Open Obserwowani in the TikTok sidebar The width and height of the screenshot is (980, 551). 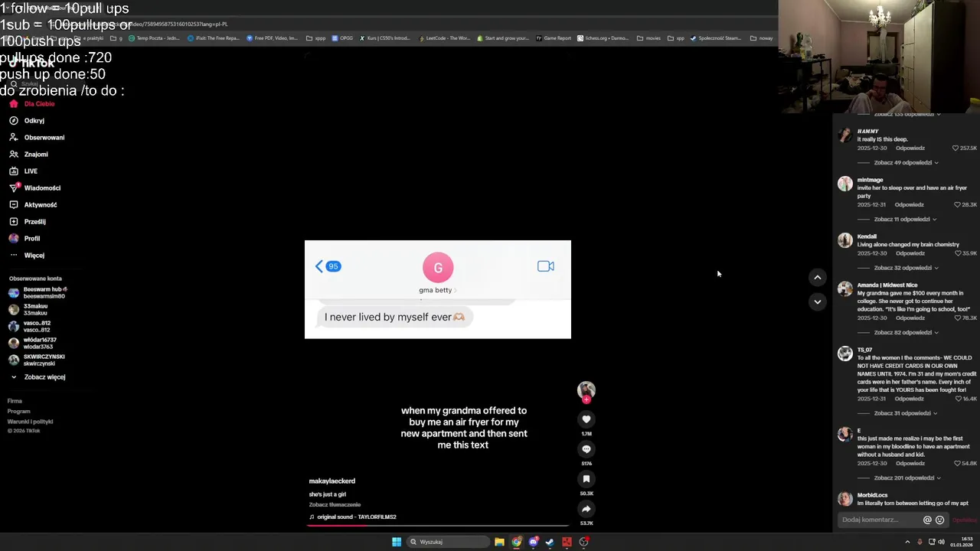click(x=37, y=138)
